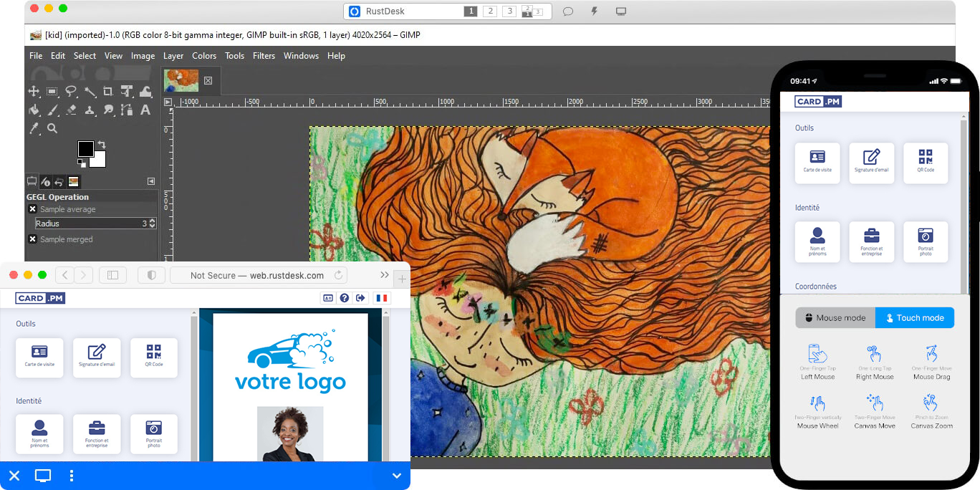
Task: Click the help question mark icon
Action: [345, 298]
